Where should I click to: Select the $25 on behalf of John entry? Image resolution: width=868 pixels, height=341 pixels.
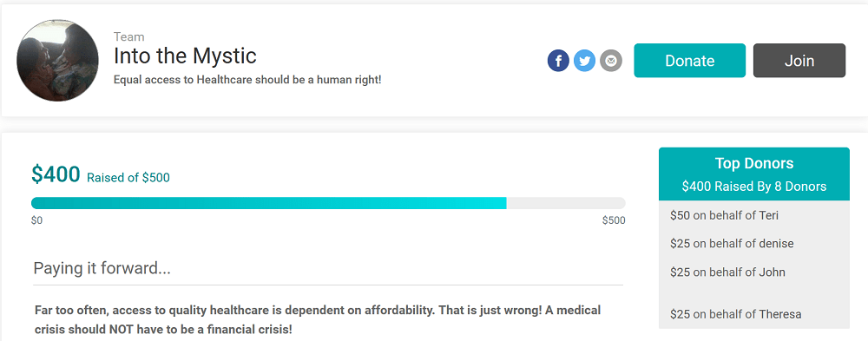[x=727, y=272]
